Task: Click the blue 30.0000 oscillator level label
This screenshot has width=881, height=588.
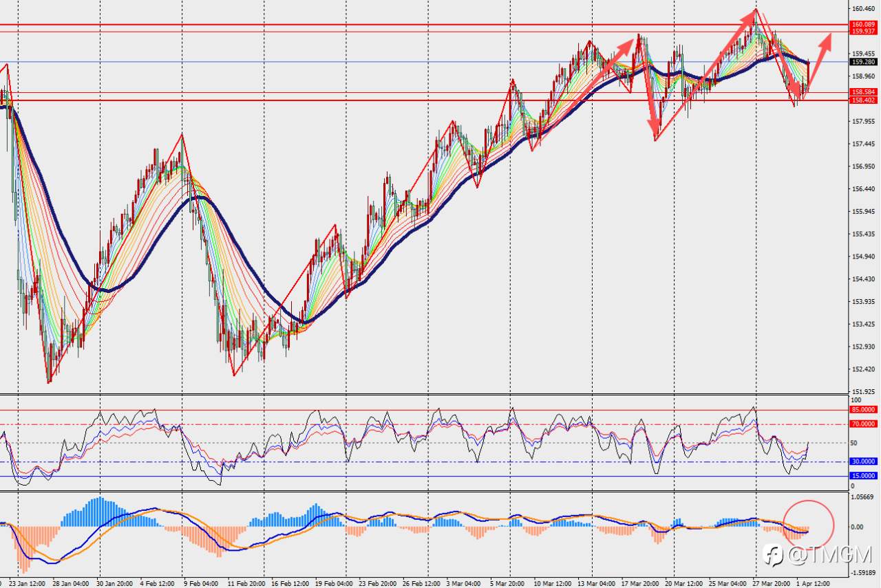Action: click(x=863, y=462)
